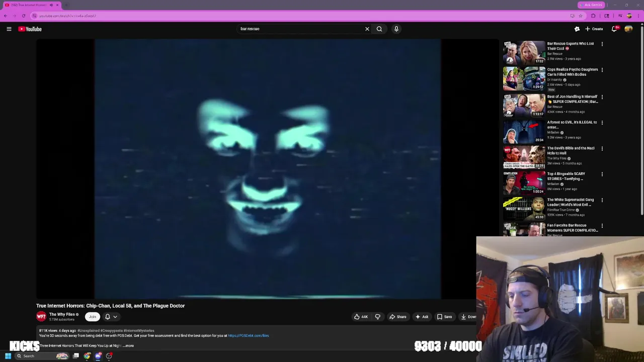Open the #InternetMysteries hashtag
Screen dimensions: 644x362
(139, 331)
